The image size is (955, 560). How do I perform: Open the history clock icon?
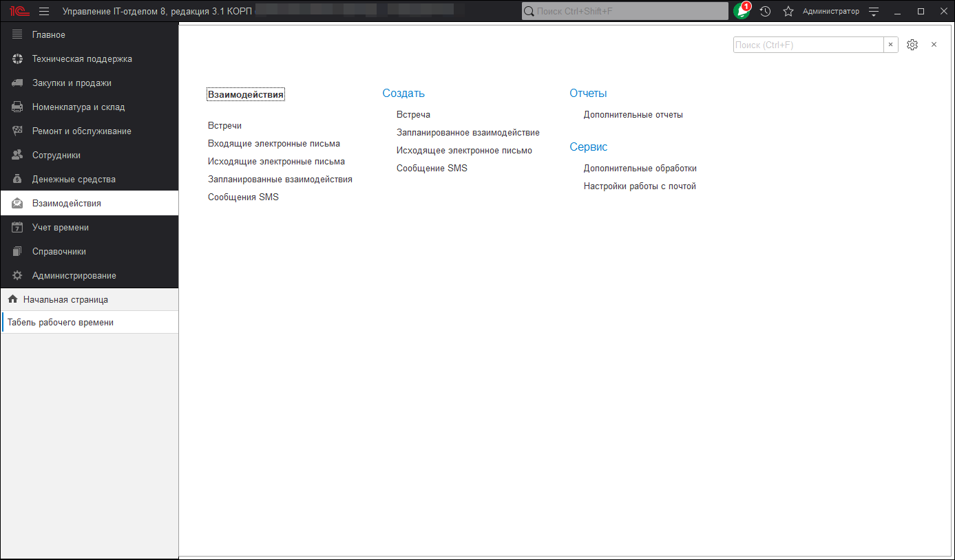tap(765, 11)
